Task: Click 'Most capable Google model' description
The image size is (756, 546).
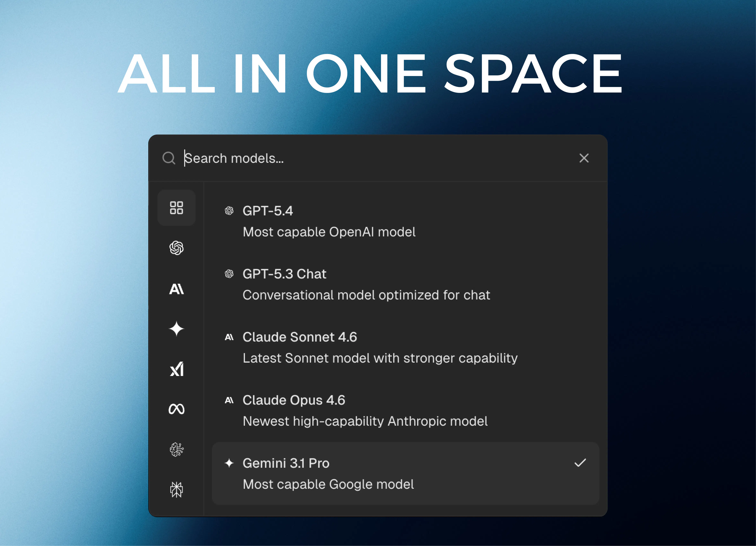Action: pos(328,484)
